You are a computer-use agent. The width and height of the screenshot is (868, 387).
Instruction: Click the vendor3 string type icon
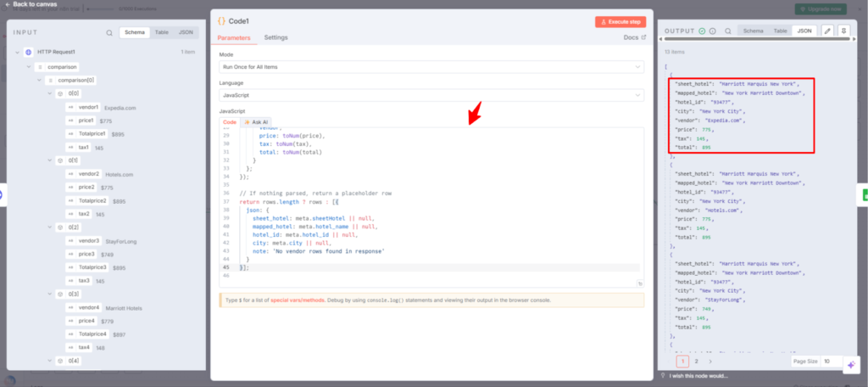coord(70,241)
